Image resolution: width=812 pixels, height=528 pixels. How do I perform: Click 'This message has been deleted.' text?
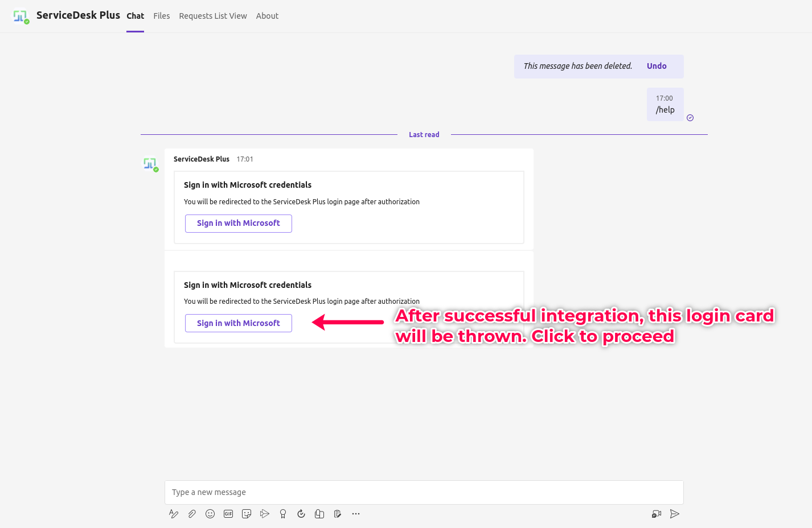578,66
